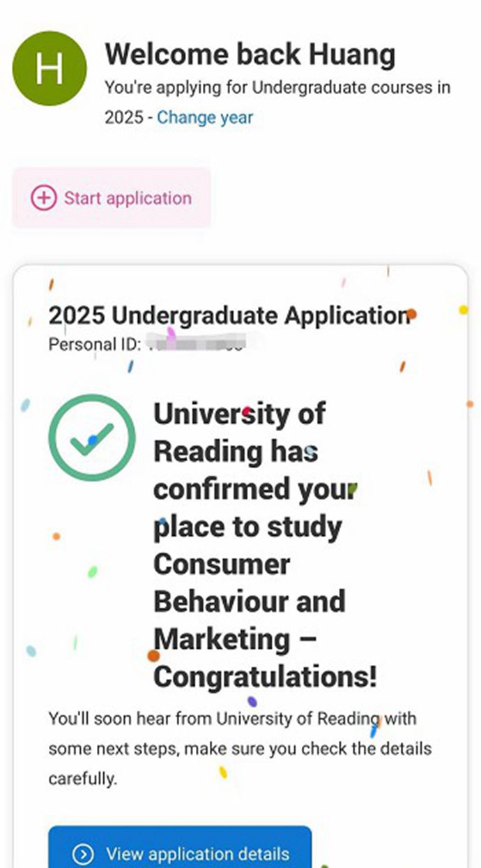Click the green H profile avatar
The height and width of the screenshot is (868, 481).
pyautogui.click(x=49, y=68)
